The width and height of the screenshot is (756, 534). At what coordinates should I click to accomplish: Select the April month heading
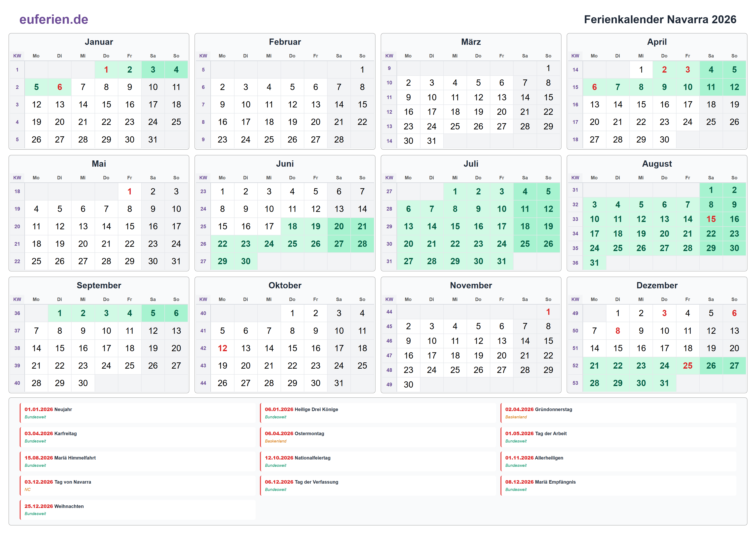pyautogui.click(x=657, y=42)
